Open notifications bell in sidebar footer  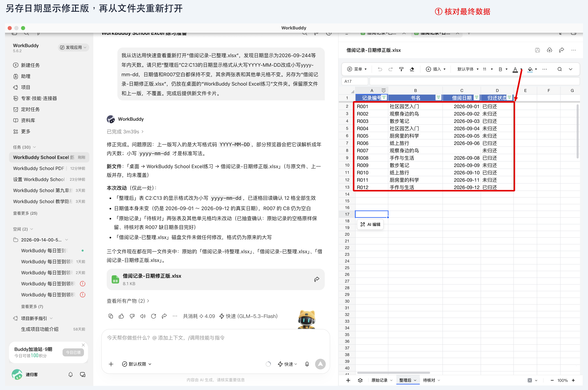pyautogui.click(x=71, y=374)
